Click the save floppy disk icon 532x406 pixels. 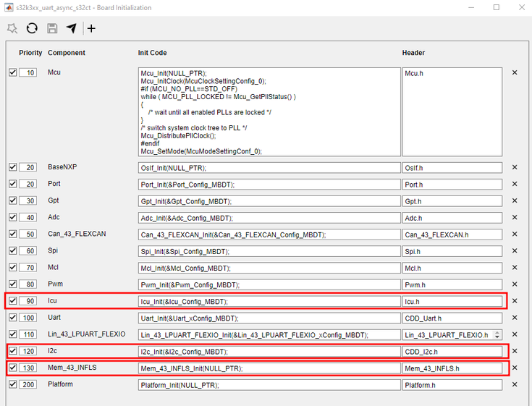52,28
